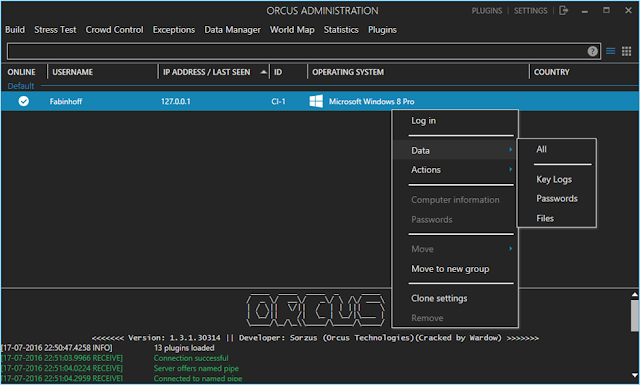Switch to list view layout icon

[x=611, y=51]
